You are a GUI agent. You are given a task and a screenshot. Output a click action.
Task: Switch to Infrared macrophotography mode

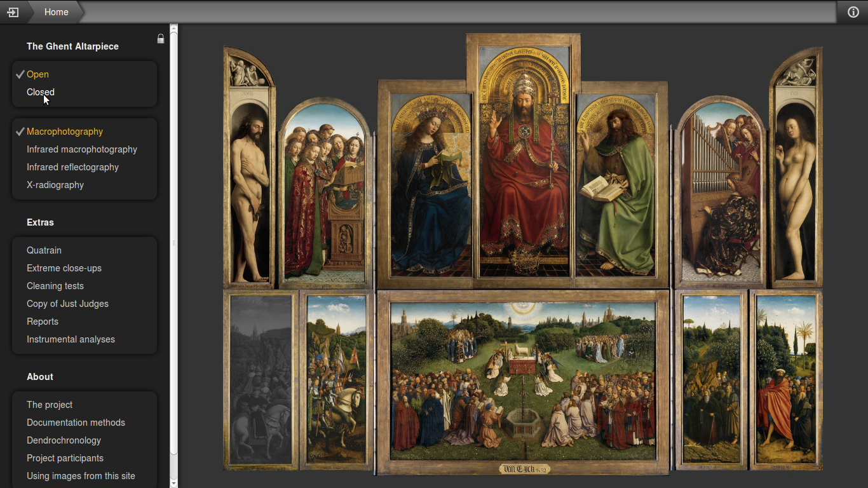pyautogui.click(x=82, y=149)
